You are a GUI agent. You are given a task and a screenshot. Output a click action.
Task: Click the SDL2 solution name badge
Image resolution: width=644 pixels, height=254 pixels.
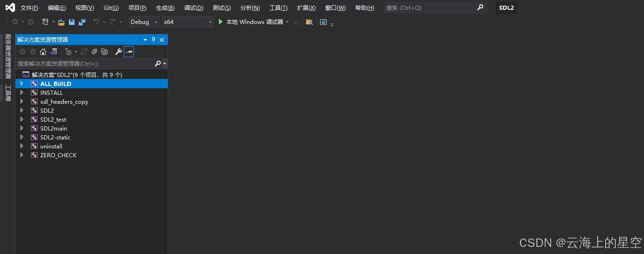[x=506, y=8]
